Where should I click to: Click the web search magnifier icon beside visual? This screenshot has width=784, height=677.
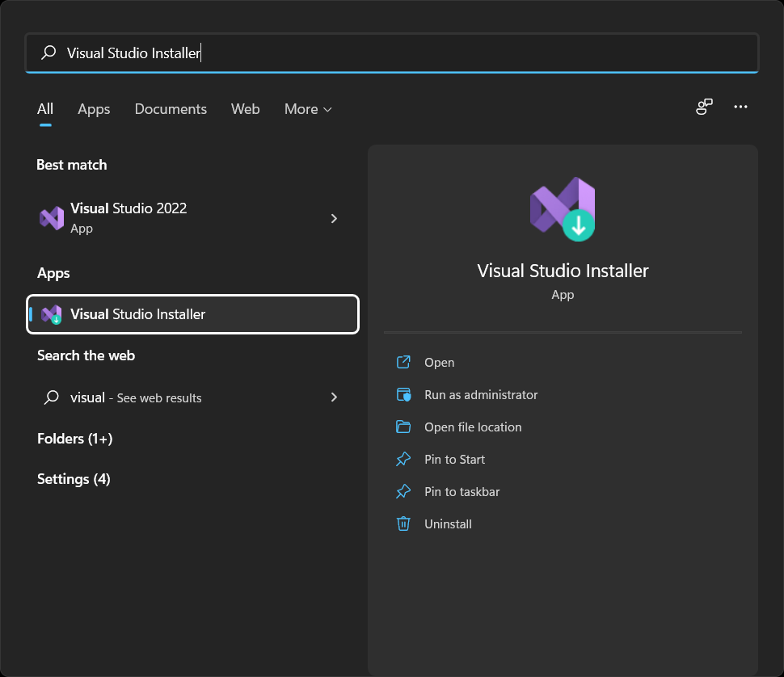52,397
